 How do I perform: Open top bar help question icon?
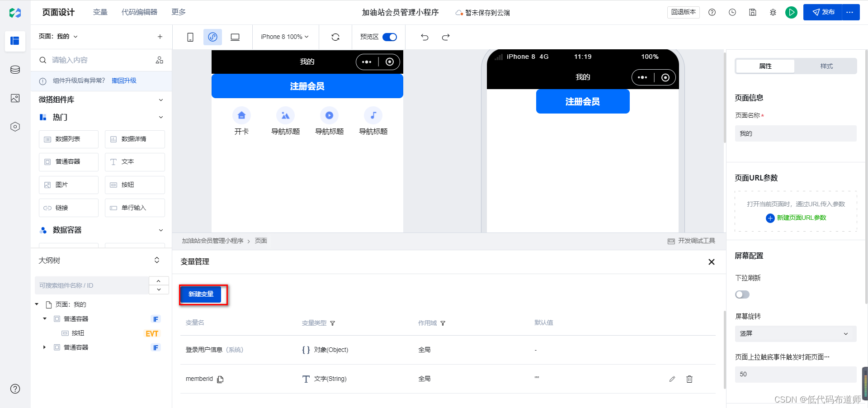[x=712, y=12]
